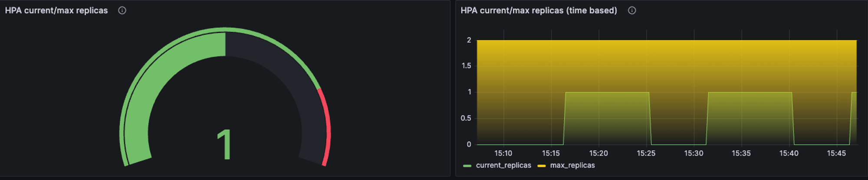Screen dimensions: 868x180
Task: Toggle max_replicas series in legend
Action: (572, 165)
